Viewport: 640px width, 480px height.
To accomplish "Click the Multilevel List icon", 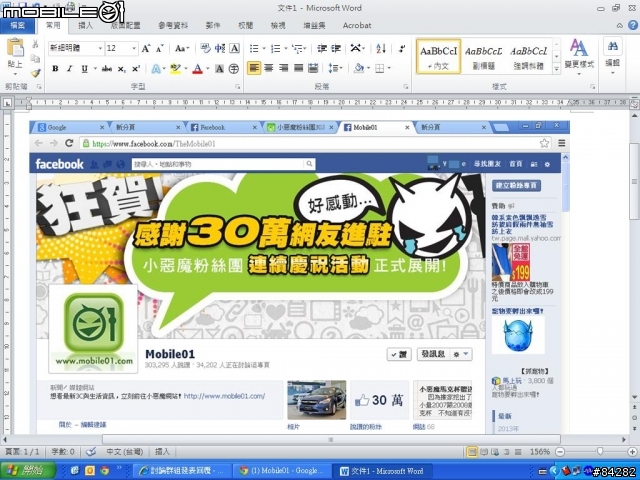I will tap(298, 49).
